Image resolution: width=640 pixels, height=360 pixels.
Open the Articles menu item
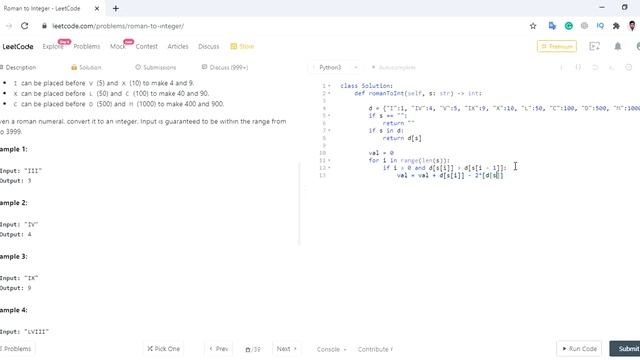click(x=178, y=47)
